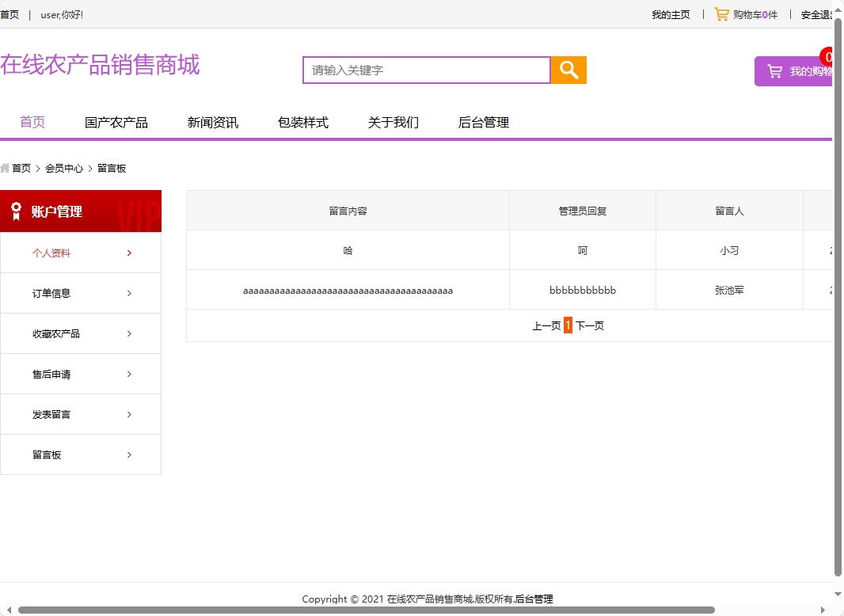The height and width of the screenshot is (616, 844).
Task: Open 会员中心 from the breadcrumb
Action: 64,167
